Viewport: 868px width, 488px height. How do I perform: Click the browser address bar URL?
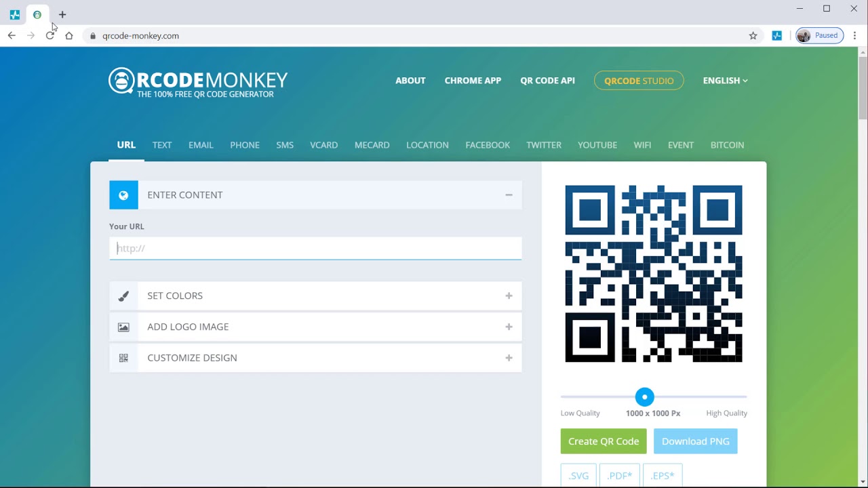140,36
